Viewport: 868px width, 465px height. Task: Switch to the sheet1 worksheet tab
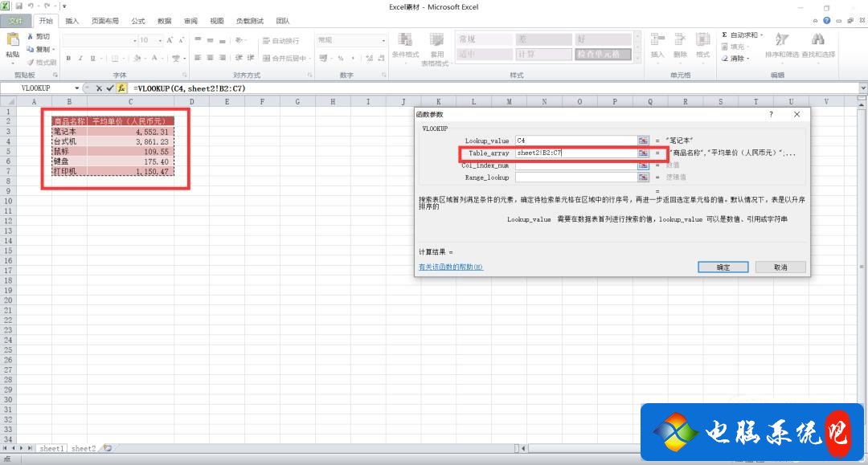pos(52,448)
